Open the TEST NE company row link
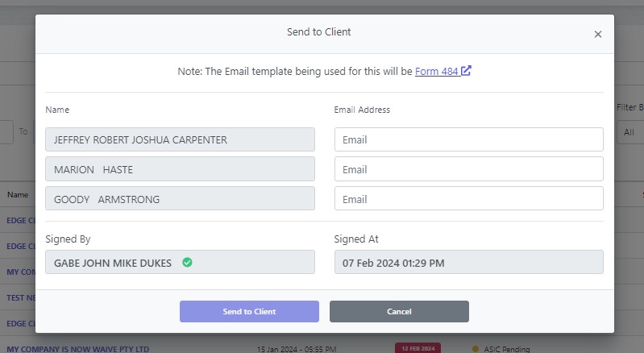The width and height of the screenshot is (644, 353). pos(20,297)
